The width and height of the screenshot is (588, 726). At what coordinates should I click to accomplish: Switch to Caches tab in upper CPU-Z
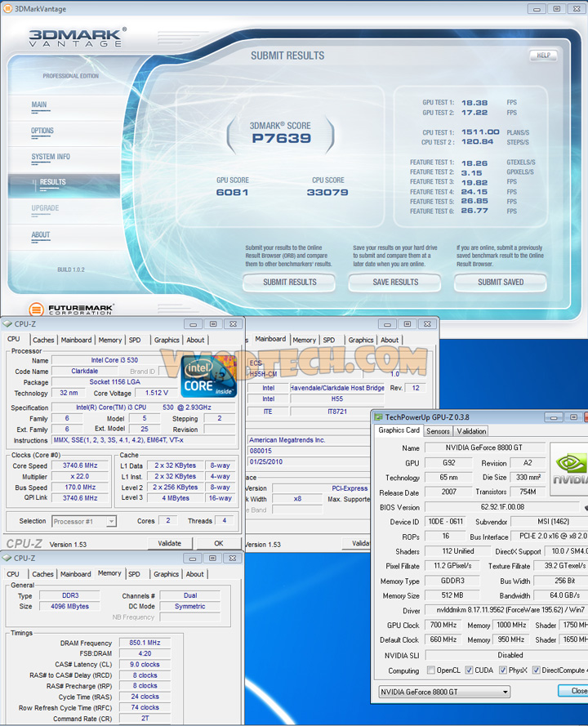(x=43, y=340)
